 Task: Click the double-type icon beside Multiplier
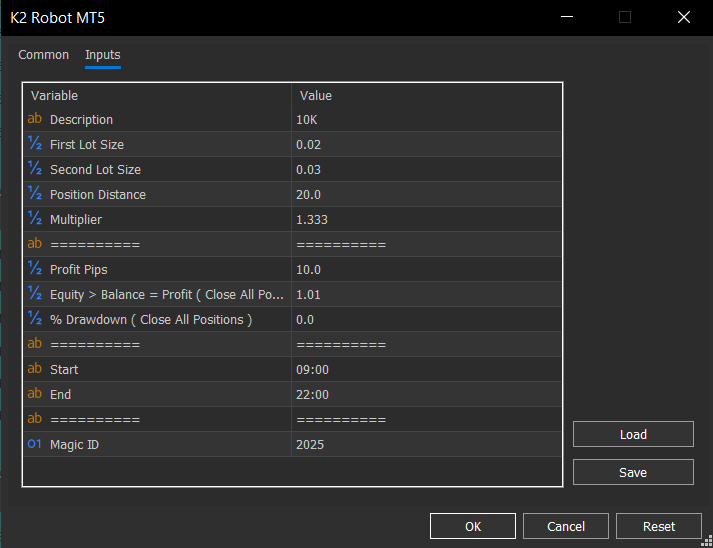coord(35,219)
